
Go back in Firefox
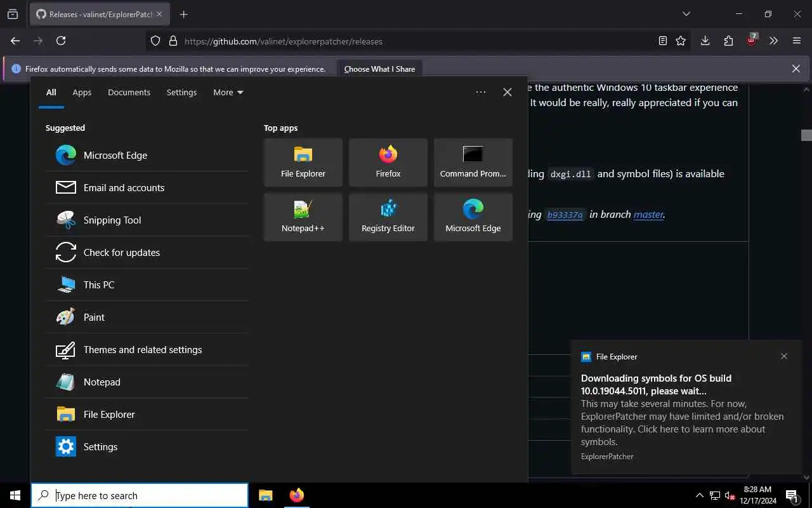click(15, 41)
